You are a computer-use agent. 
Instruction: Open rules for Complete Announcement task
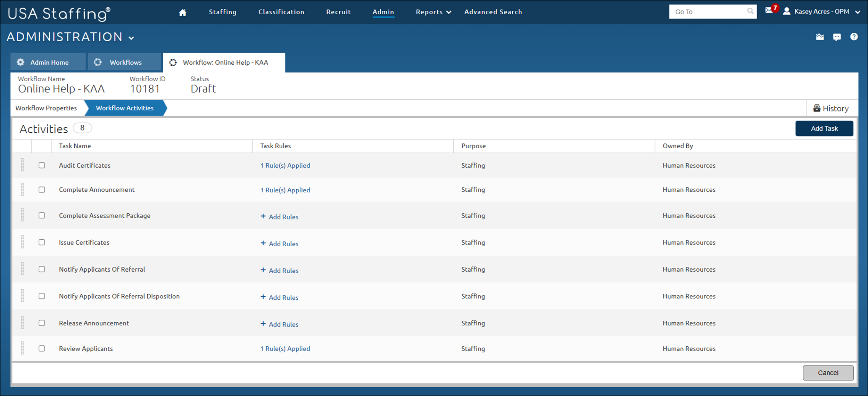[285, 190]
